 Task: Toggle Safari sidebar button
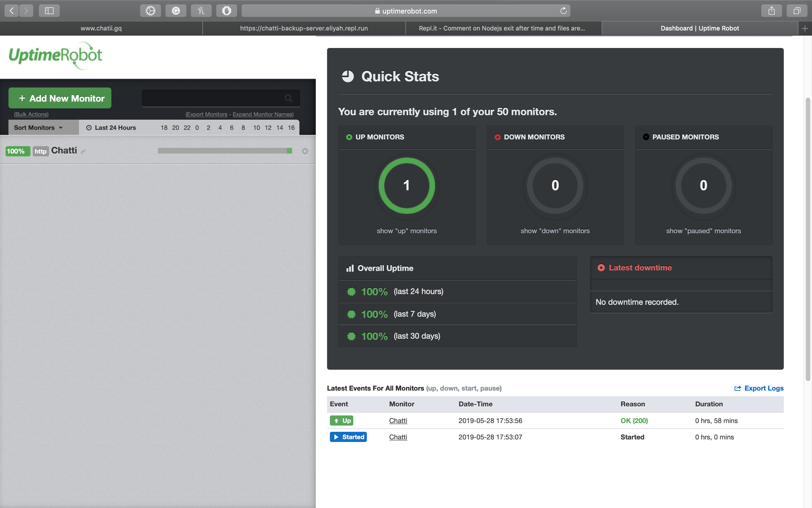[x=49, y=11]
